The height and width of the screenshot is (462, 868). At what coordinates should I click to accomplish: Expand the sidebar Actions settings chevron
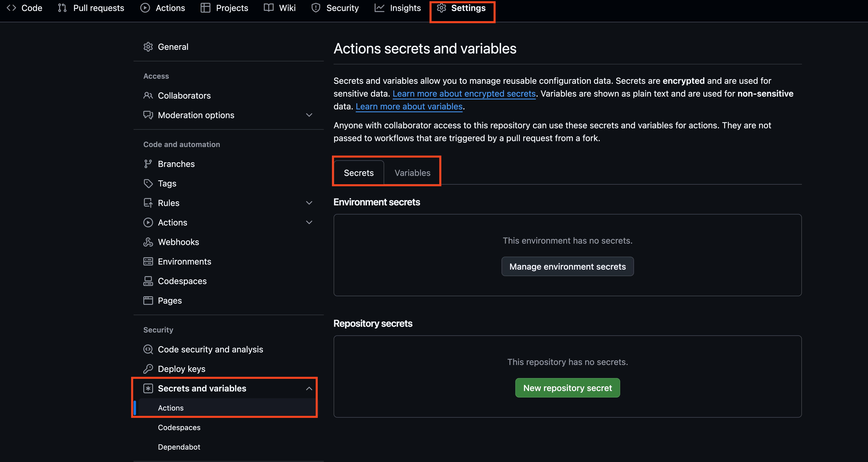309,222
